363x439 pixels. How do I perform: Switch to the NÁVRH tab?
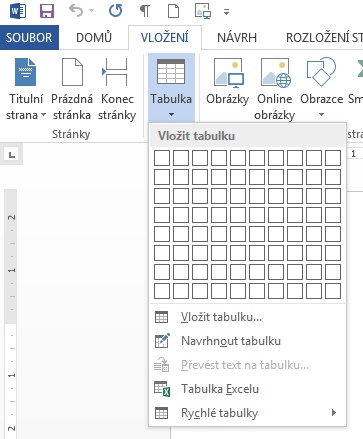(237, 37)
